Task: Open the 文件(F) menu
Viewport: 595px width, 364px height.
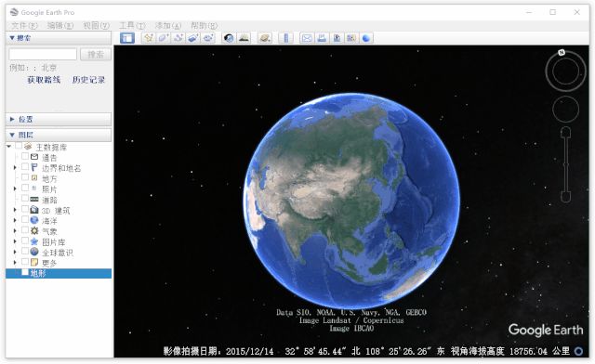Action: point(25,25)
